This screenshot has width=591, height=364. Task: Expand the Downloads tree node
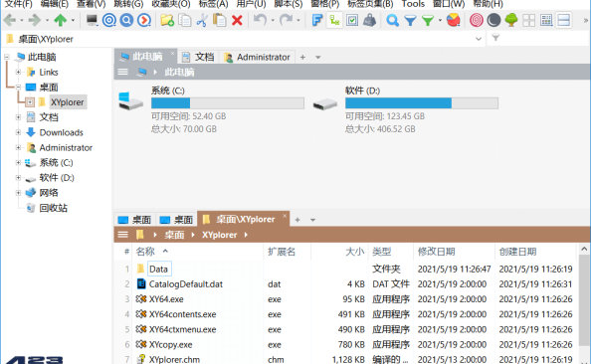(x=18, y=132)
